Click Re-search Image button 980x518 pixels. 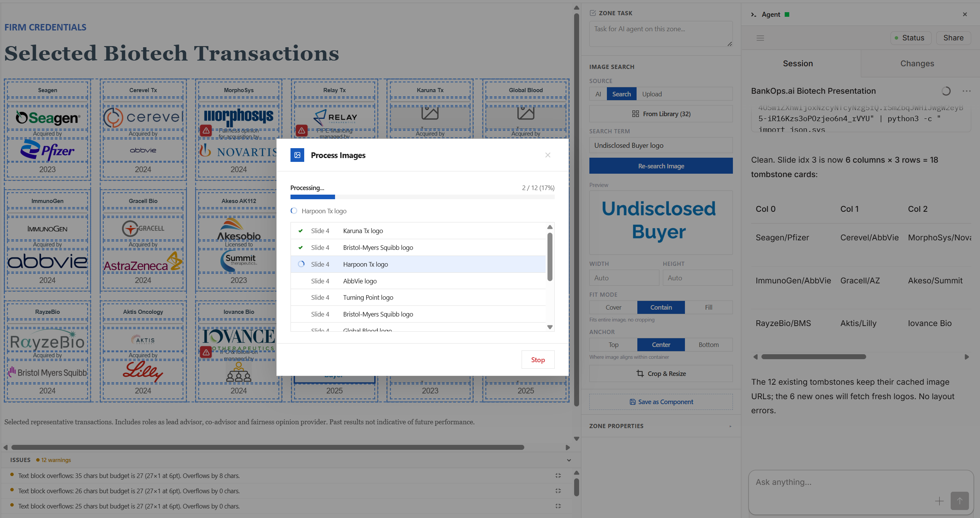pyautogui.click(x=661, y=166)
